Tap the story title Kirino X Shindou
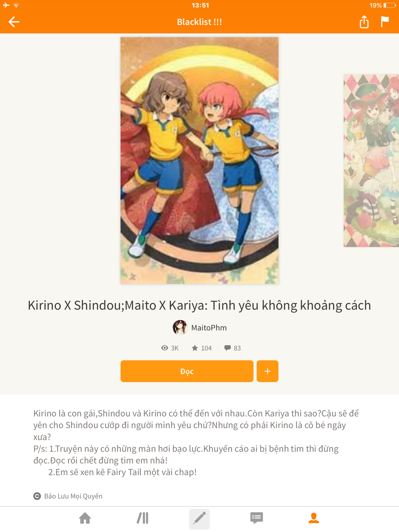The height and width of the screenshot is (532, 399). [199, 305]
